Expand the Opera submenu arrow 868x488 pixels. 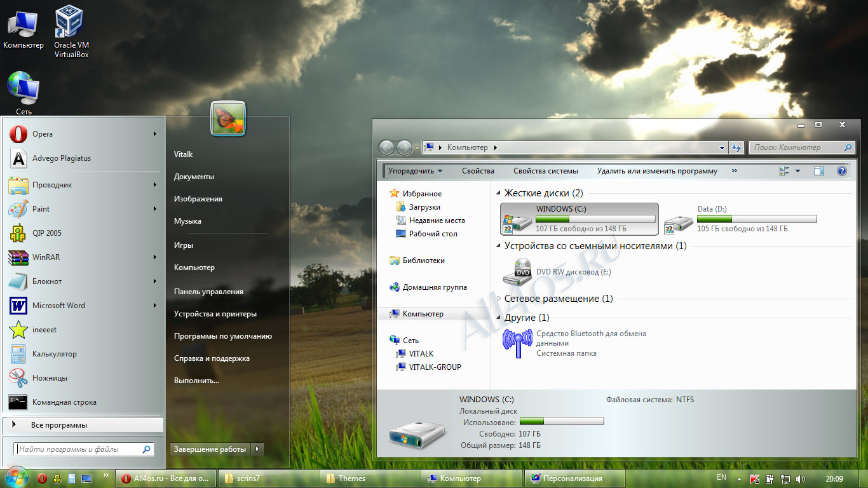click(x=155, y=134)
